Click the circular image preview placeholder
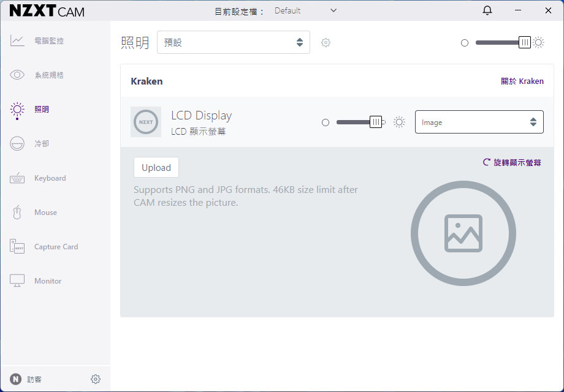The width and height of the screenshot is (564, 392). 463,233
